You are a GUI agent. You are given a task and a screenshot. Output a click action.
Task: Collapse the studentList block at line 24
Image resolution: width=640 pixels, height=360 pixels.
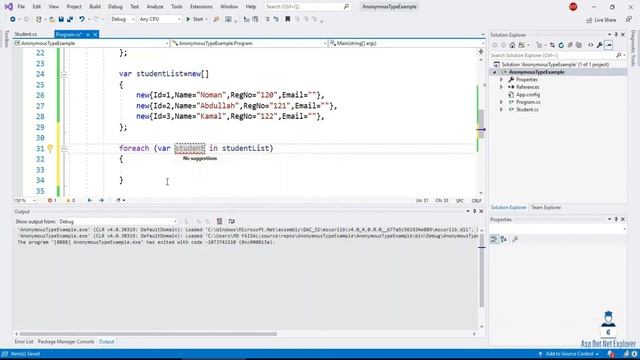(64, 74)
